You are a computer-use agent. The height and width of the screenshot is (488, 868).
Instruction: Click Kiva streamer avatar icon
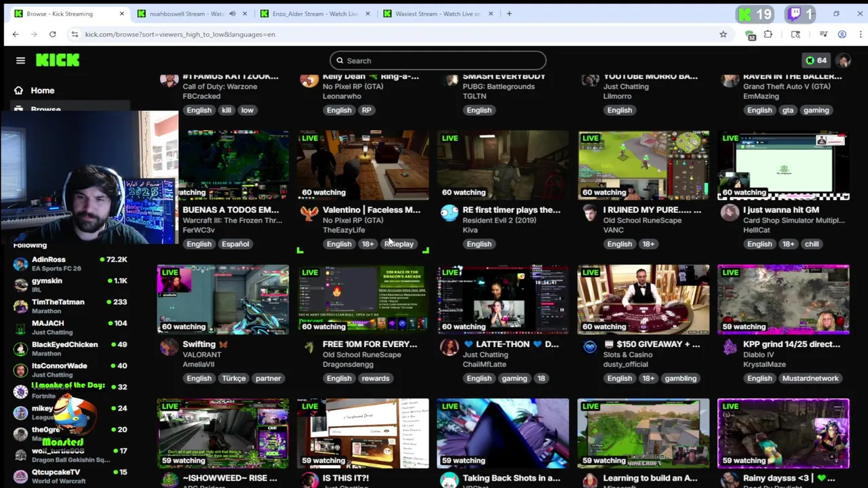pyautogui.click(x=449, y=213)
